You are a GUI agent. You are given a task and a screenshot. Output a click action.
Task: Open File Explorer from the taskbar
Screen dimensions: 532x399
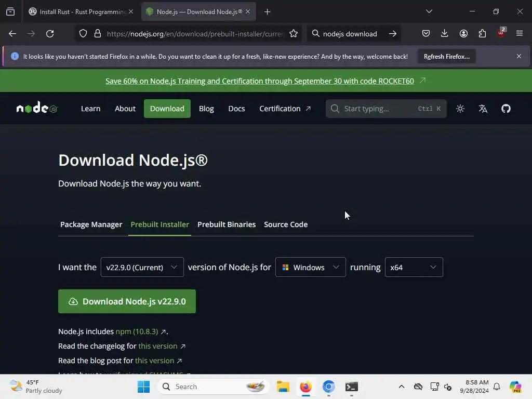[x=283, y=387]
